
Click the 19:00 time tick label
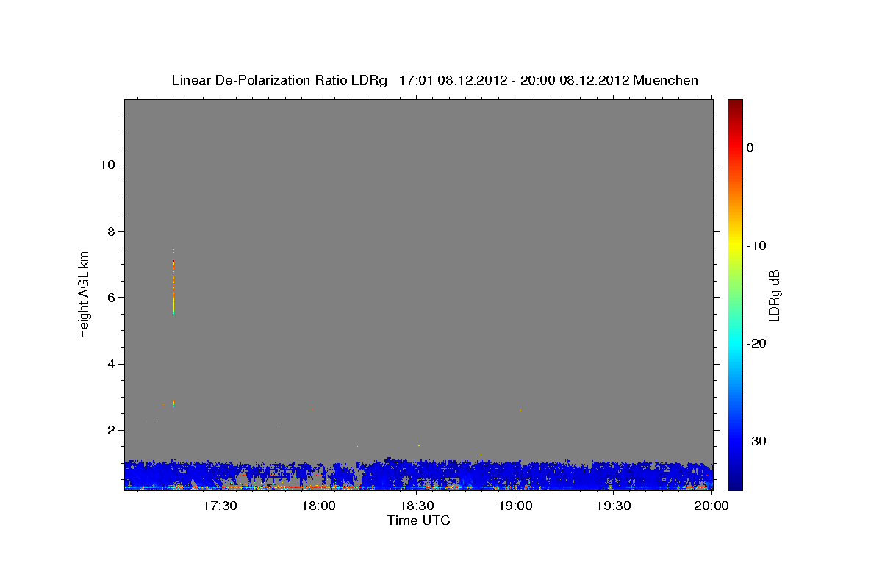(x=515, y=506)
